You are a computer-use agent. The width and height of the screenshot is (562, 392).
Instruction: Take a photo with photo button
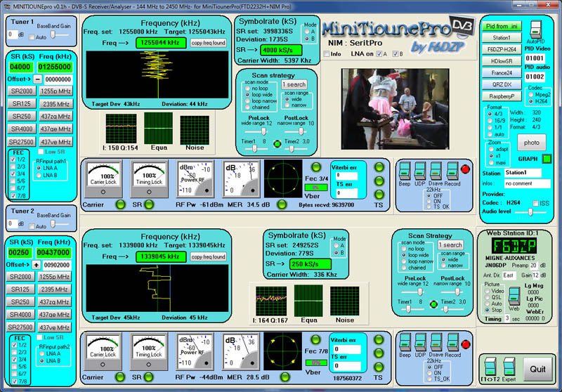point(532,143)
